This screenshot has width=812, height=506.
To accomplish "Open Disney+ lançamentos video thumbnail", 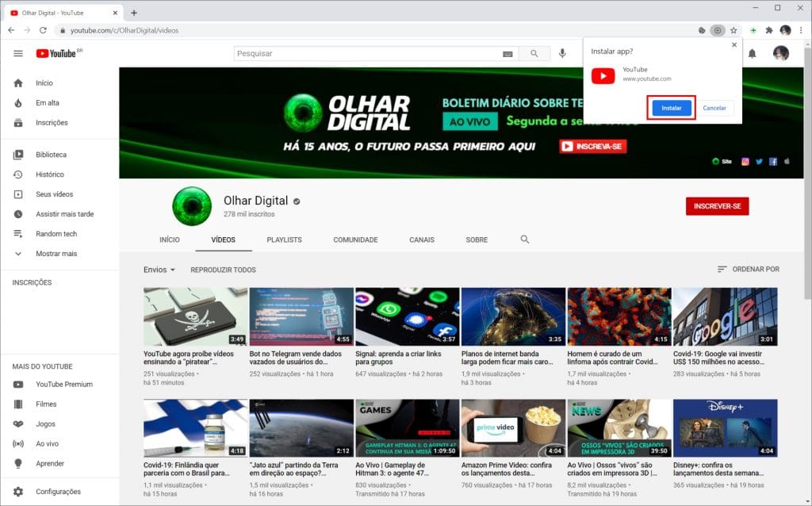I will pyautogui.click(x=725, y=427).
